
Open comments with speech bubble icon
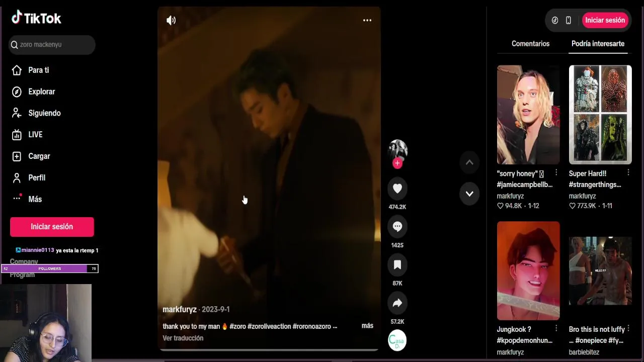point(397,226)
